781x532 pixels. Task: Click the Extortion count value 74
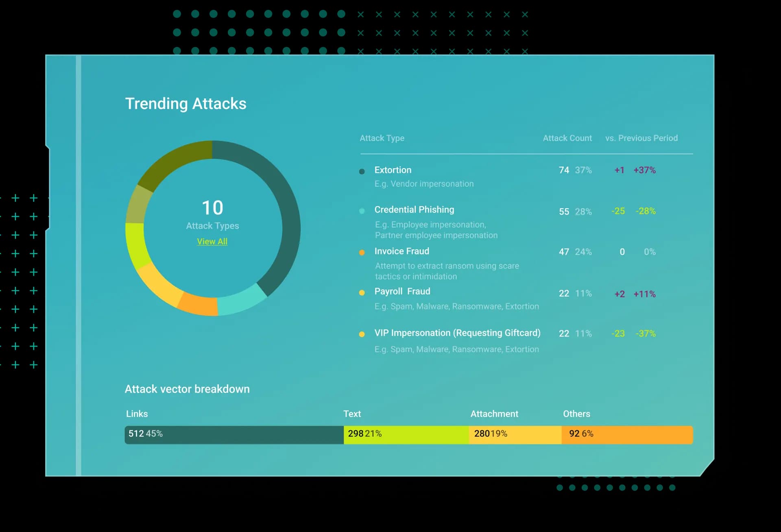564,170
